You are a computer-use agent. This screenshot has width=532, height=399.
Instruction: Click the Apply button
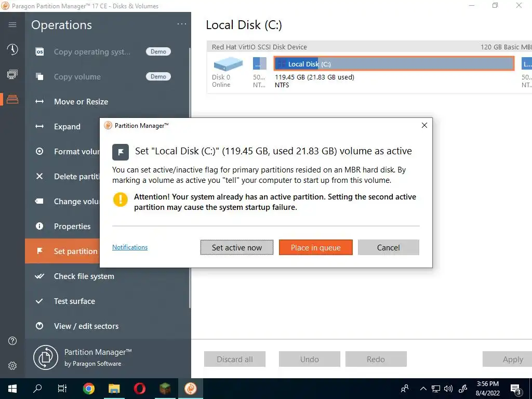[x=508, y=359]
